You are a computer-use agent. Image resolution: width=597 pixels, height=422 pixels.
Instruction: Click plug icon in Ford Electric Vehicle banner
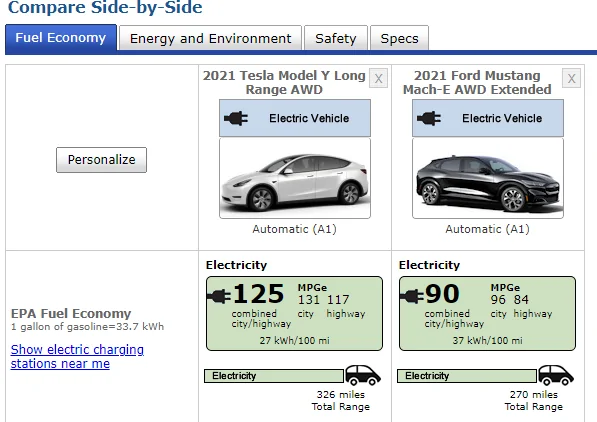coord(429,118)
